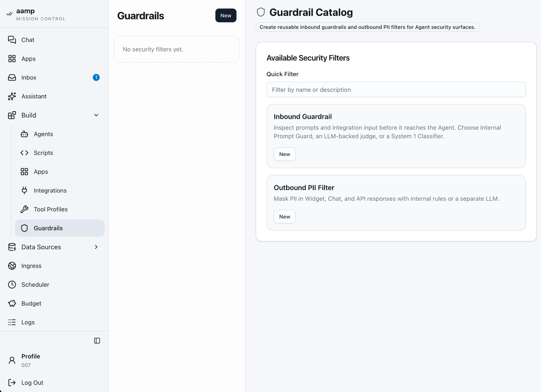Click the Scripts code brackets icon

tap(24, 153)
